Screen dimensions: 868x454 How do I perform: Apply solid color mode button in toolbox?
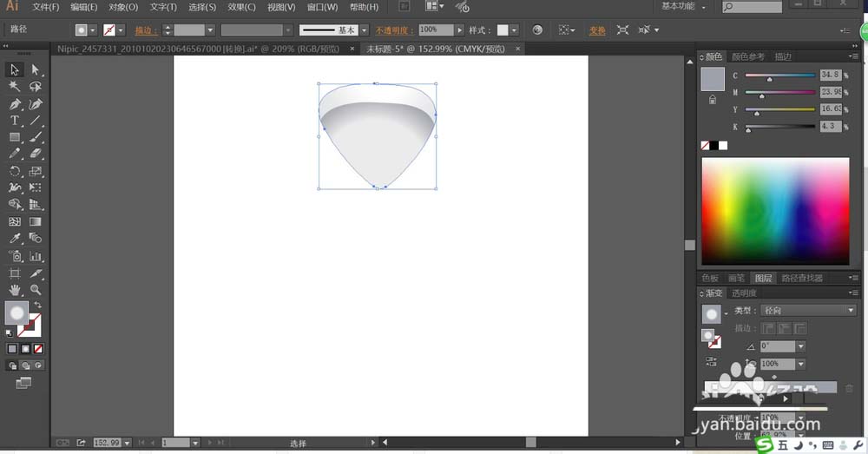(12, 349)
